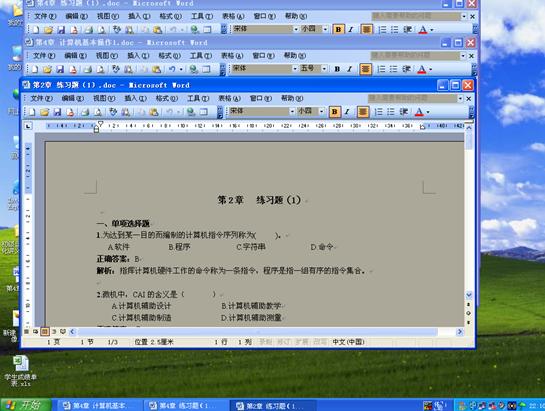Image resolution: width=545 pixels, height=411 pixels.
Task: Click numbered list icon in 第2章 window
Action: tap(378, 112)
